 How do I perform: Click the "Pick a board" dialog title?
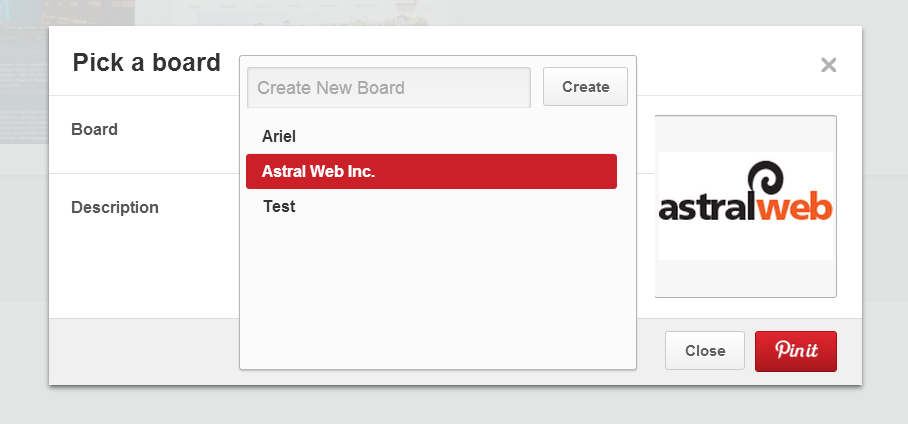[146, 63]
